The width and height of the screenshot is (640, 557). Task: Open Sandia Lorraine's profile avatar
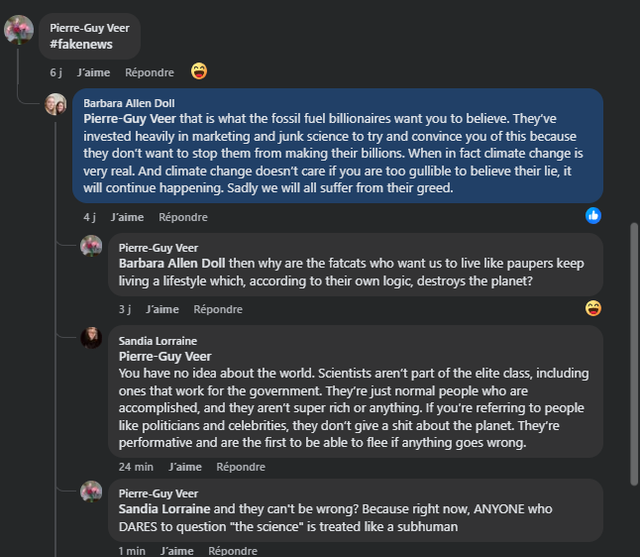pyautogui.click(x=91, y=337)
